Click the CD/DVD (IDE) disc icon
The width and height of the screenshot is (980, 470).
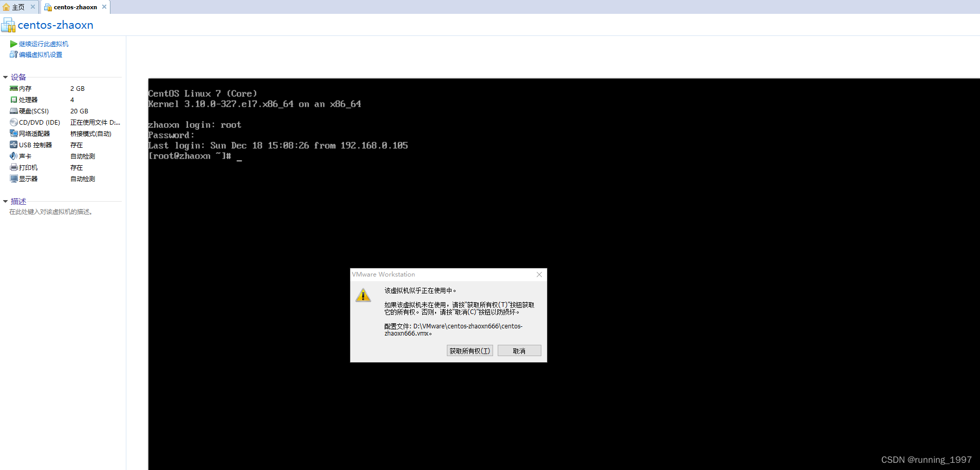click(14, 122)
